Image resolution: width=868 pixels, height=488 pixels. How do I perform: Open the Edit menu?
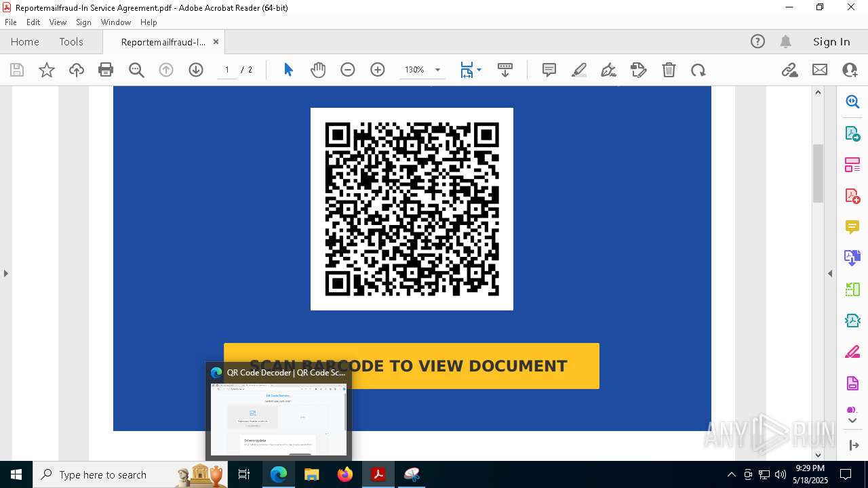(33, 22)
